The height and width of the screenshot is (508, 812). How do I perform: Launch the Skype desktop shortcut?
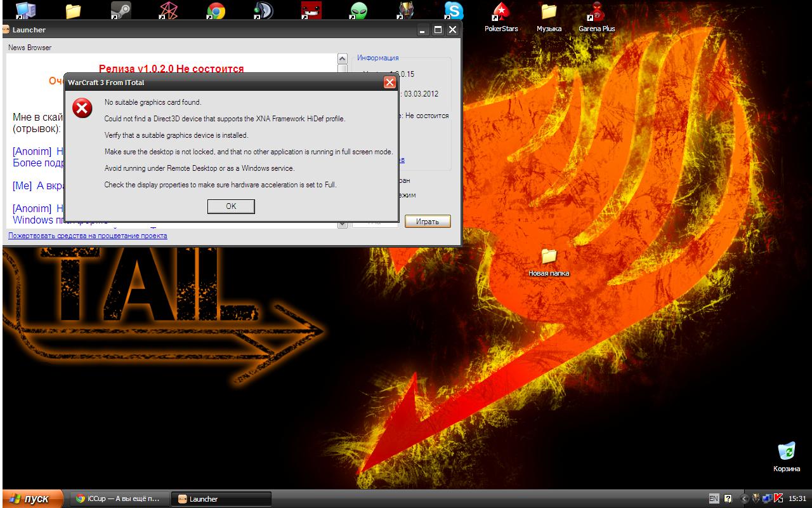[454, 10]
